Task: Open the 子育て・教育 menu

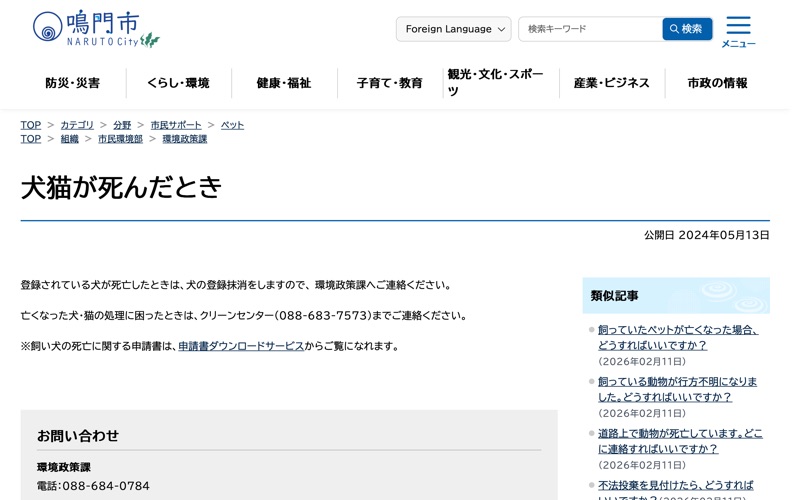Action: click(x=390, y=83)
